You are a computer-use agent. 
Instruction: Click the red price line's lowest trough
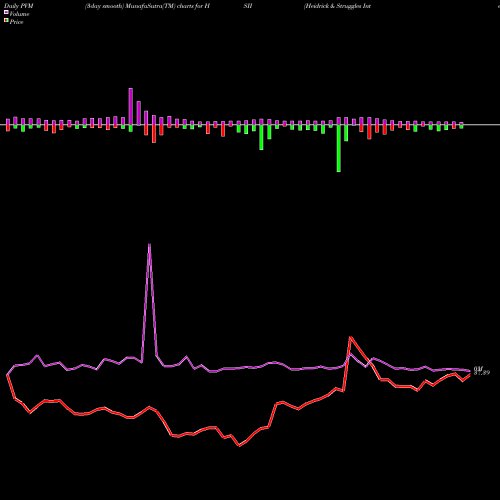click(x=239, y=445)
